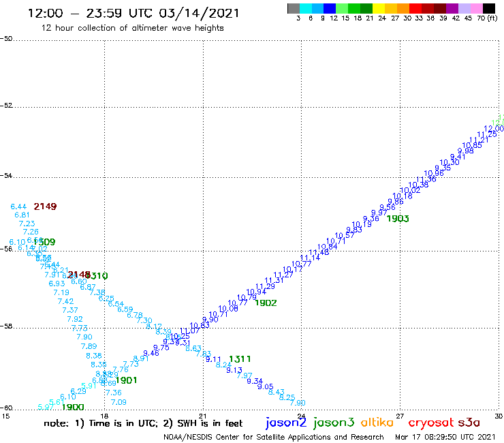
Task: Click the s3a satellite legend label
Action: [469, 423]
